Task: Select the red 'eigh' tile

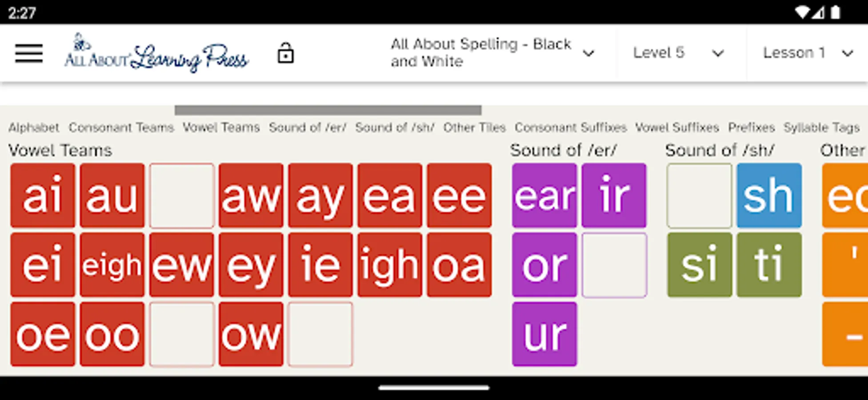Action: pos(112,265)
